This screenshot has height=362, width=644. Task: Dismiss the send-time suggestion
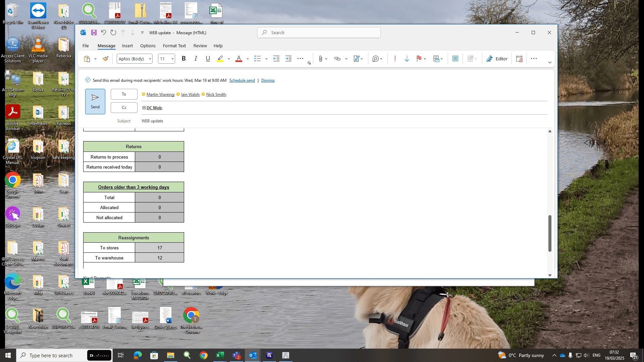tap(268, 80)
